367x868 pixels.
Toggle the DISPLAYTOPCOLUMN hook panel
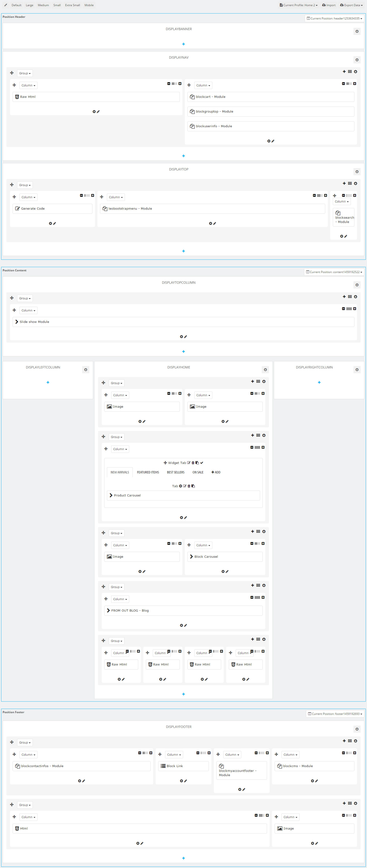coord(357,285)
